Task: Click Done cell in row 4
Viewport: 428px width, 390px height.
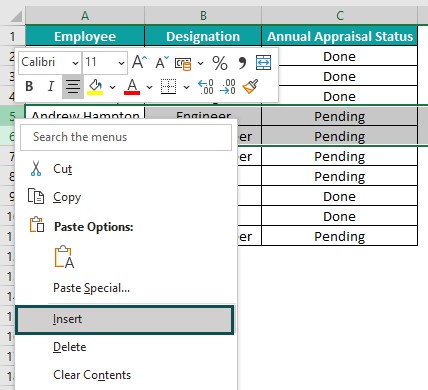Action: click(340, 96)
